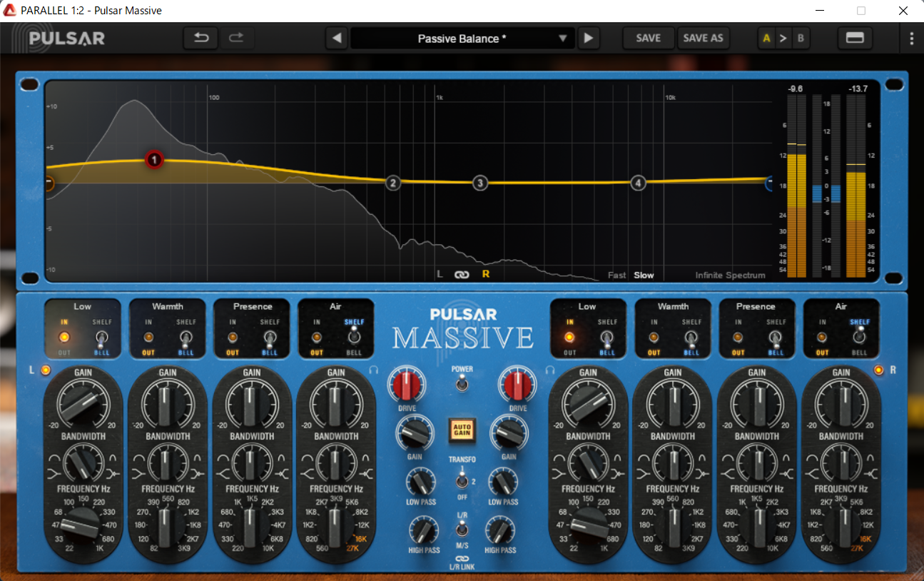Viewport: 924px width, 581px height.
Task: Click right channel red DRIVE knob
Action: [x=518, y=385]
